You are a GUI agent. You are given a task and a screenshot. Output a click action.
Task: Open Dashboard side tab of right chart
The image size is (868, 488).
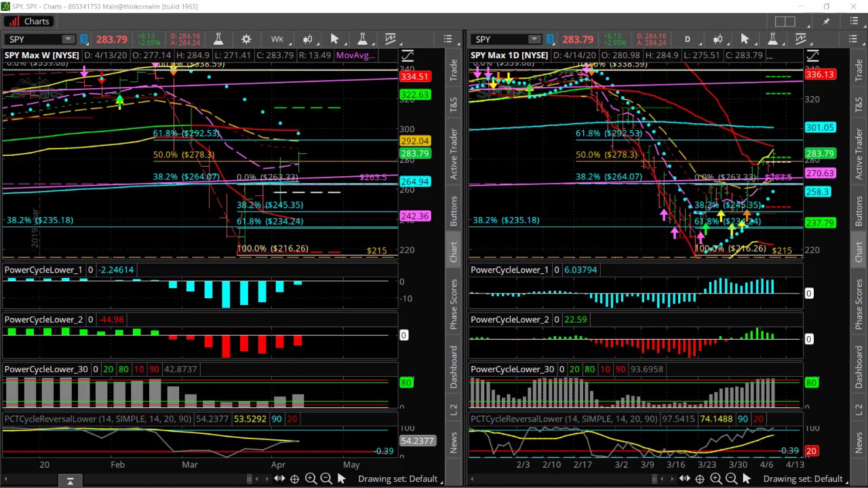[x=859, y=366]
